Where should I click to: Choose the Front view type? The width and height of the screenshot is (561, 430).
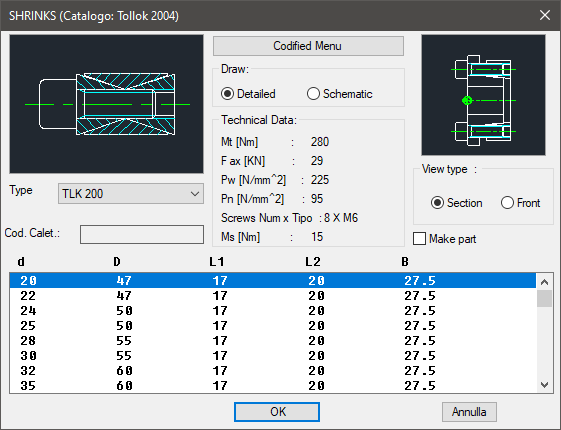click(521, 203)
